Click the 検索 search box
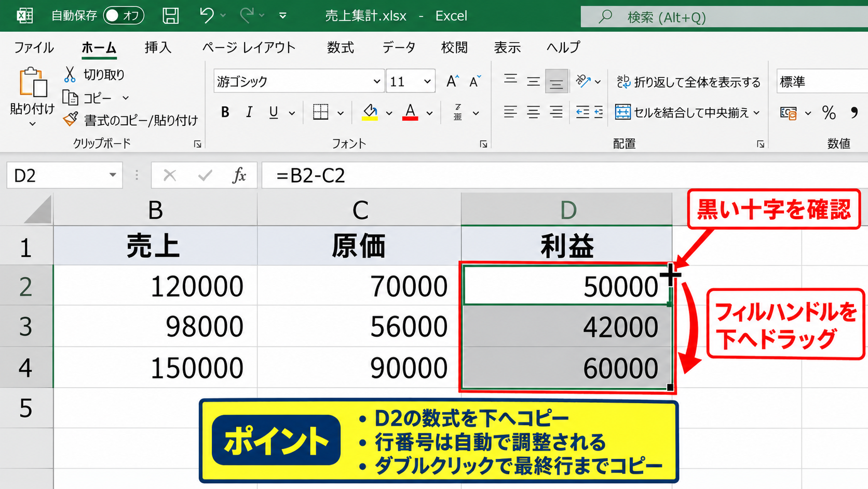 pos(724,17)
